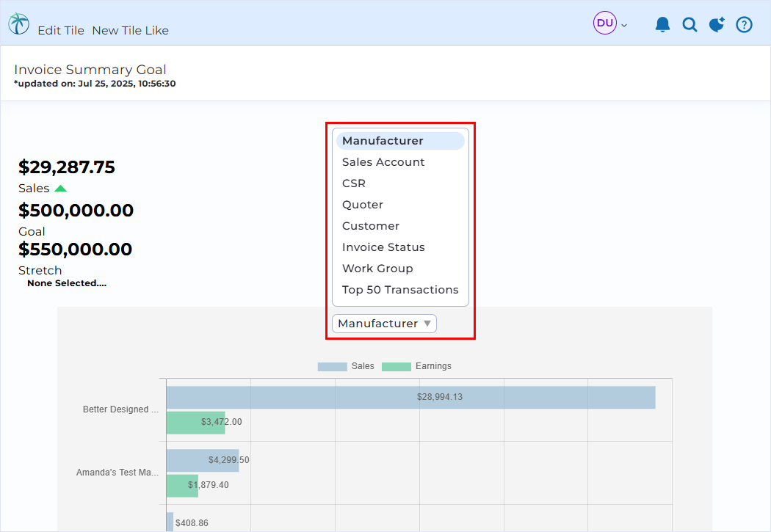Viewport: 771px width, 532px height.
Task: Click the $408.86 bar value
Action: click(192, 523)
